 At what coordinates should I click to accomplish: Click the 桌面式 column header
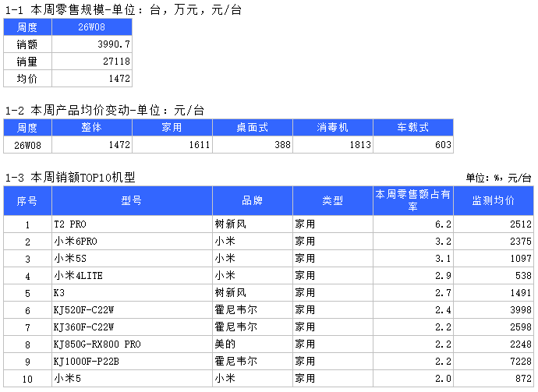pos(252,127)
